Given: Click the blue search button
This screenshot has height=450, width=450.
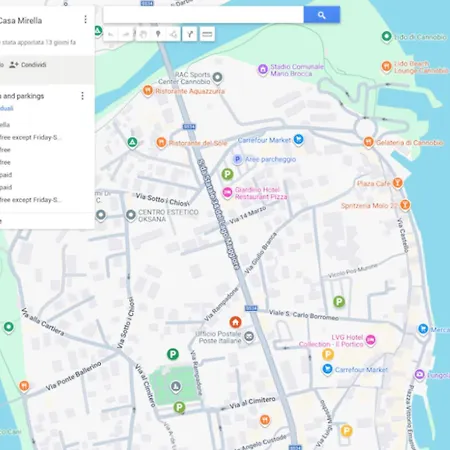Looking at the screenshot, I should click(322, 15).
